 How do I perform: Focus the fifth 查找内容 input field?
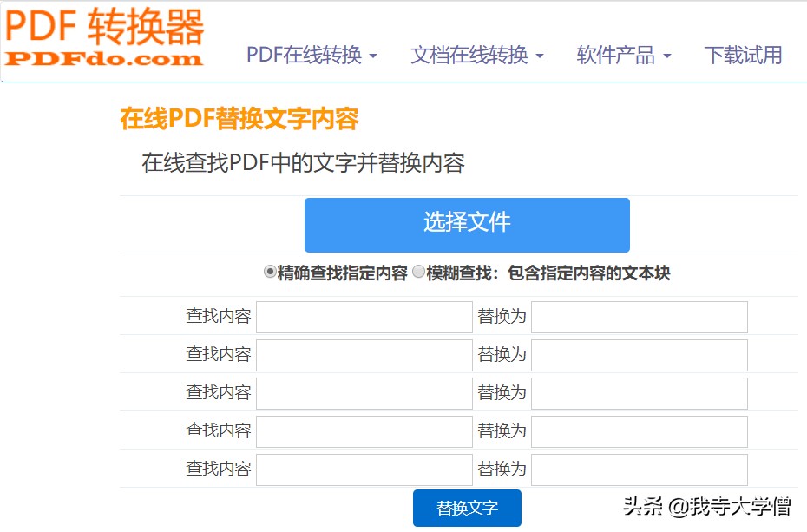(364, 470)
